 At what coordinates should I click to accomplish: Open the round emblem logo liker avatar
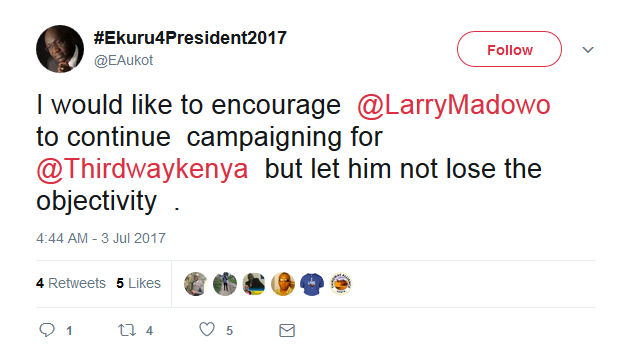click(x=341, y=284)
